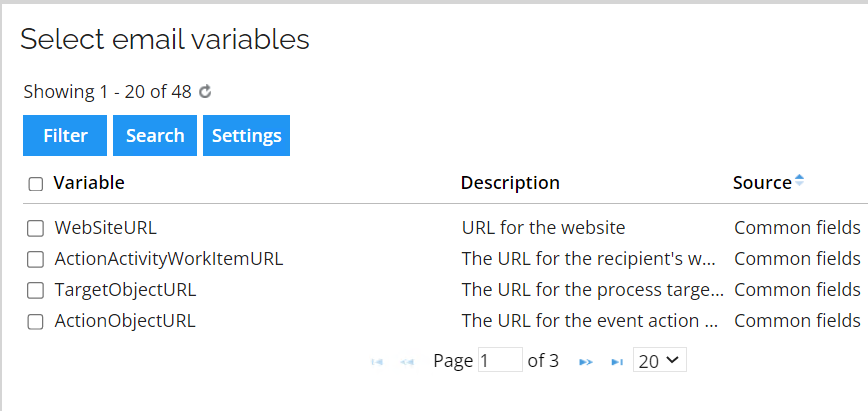The width and height of the screenshot is (868, 411).
Task: Click the page number input field
Action: [500, 360]
